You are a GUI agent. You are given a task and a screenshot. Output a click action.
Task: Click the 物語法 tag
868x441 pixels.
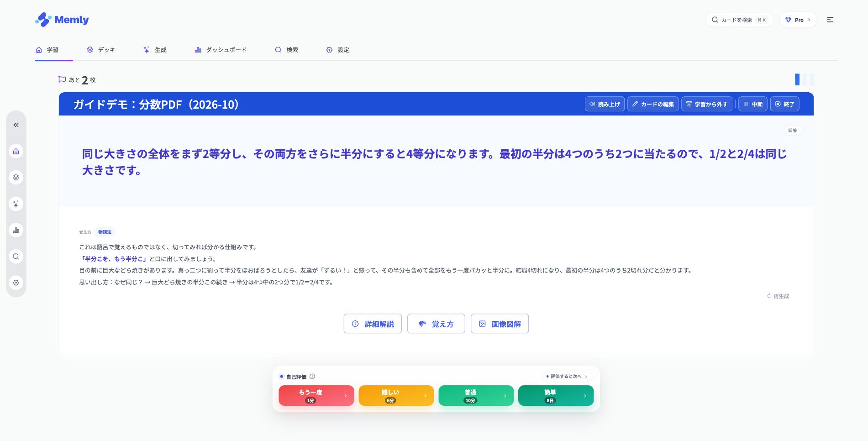click(105, 232)
